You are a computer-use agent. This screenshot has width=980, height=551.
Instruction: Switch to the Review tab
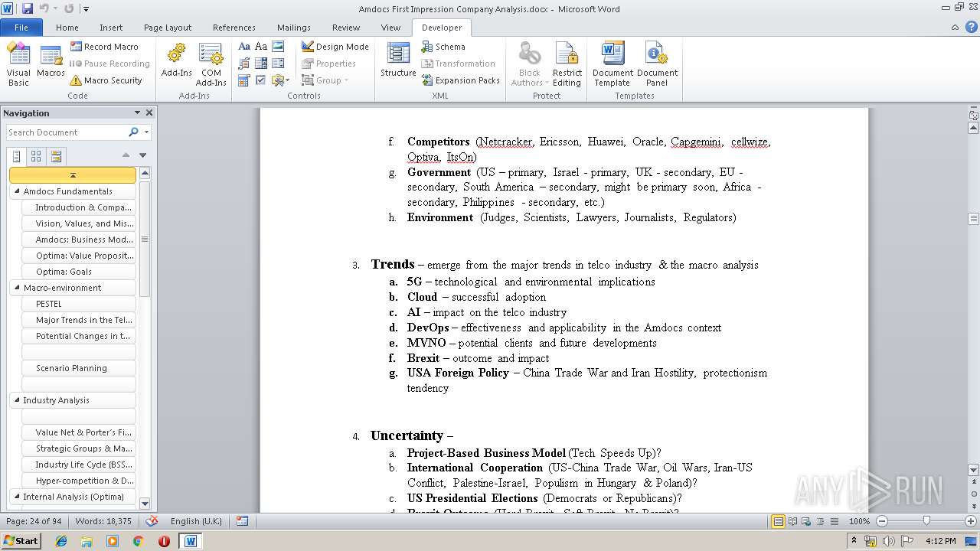pyautogui.click(x=346, y=28)
